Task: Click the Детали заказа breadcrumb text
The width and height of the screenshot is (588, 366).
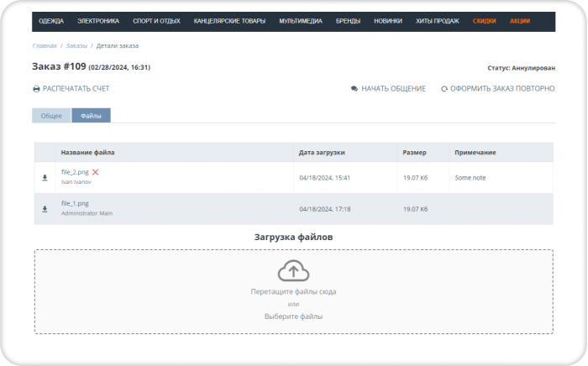Action: pyautogui.click(x=118, y=45)
